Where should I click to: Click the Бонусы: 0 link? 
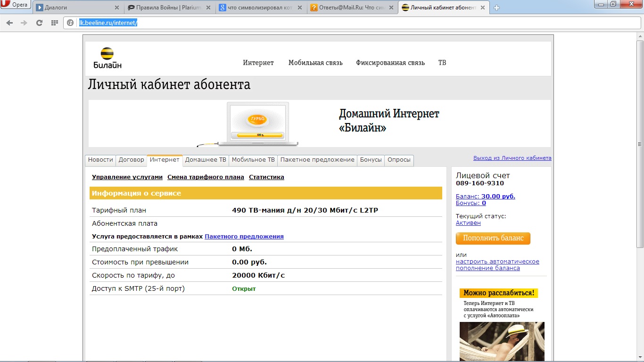471,203
